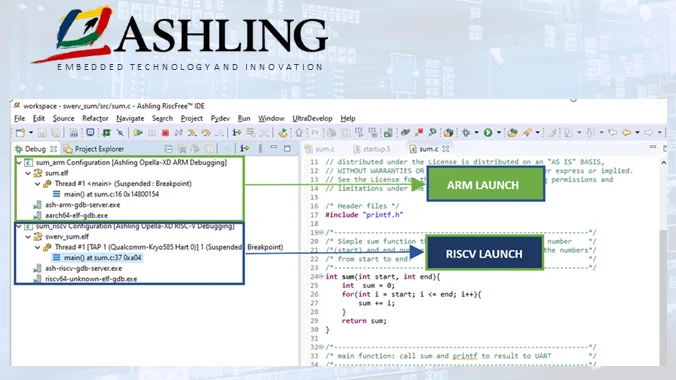The height and width of the screenshot is (380, 676).
Task: Click the Build All binary icon
Action: coord(73,133)
